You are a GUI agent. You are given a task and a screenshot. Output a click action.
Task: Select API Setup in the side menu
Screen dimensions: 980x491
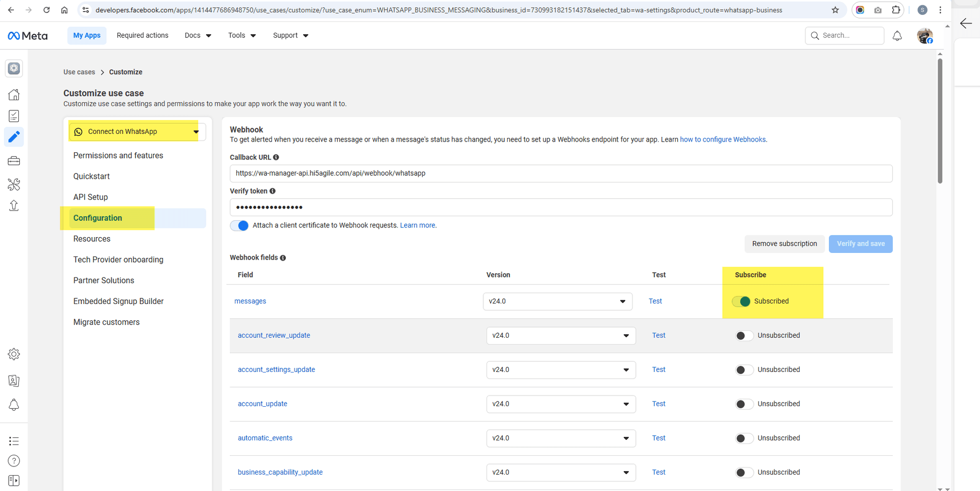(90, 197)
